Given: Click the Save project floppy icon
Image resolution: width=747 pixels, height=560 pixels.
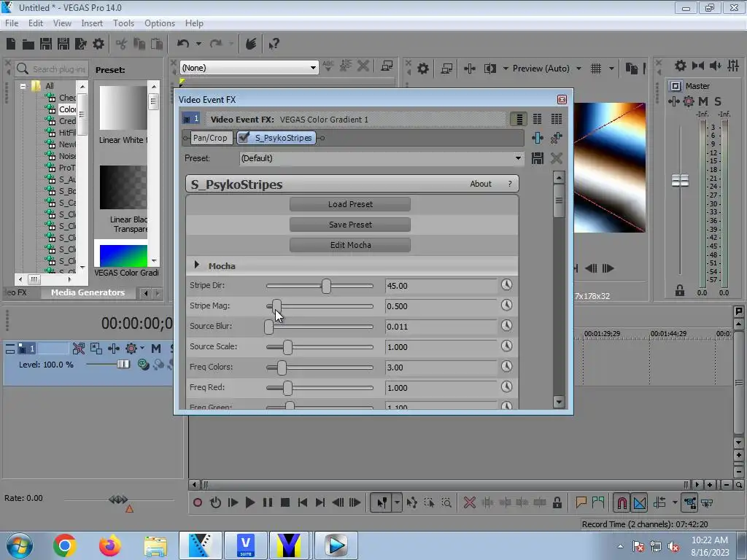Looking at the screenshot, I should tap(46, 44).
